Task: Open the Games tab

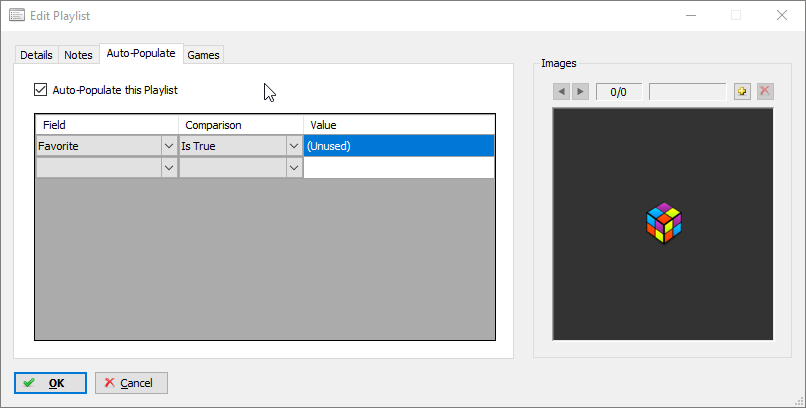Action: pyautogui.click(x=204, y=55)
